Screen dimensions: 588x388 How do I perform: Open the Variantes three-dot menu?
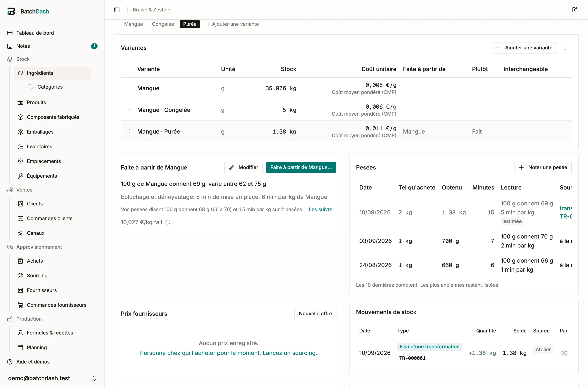pyautogui.click(x=565, y=48)
